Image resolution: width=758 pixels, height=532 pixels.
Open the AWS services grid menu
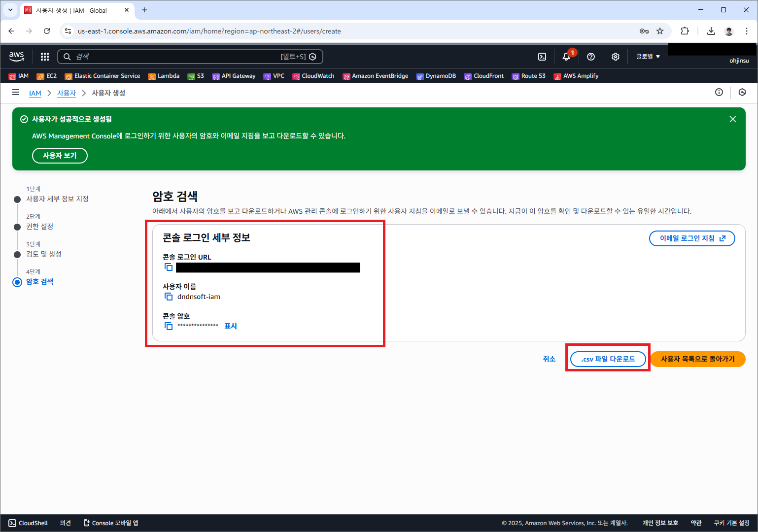coord(44,57)
